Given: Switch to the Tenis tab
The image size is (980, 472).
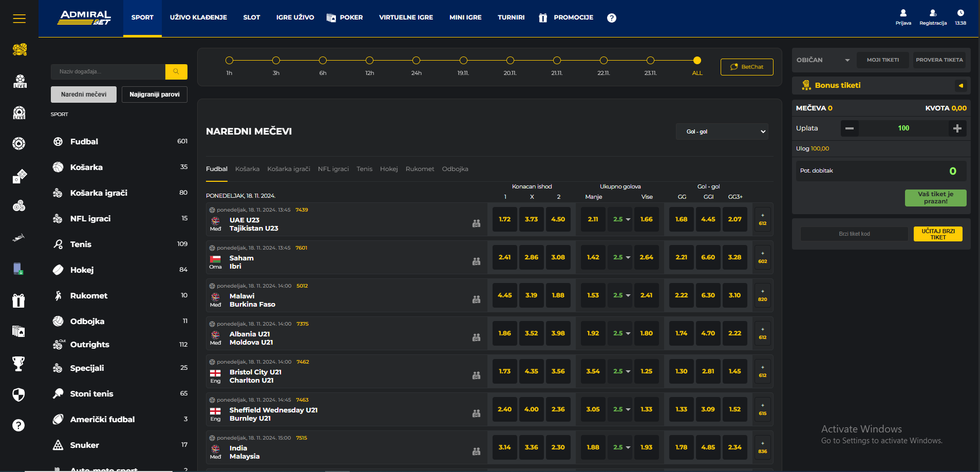Looking at the screenshot, I should click(365, 169).
